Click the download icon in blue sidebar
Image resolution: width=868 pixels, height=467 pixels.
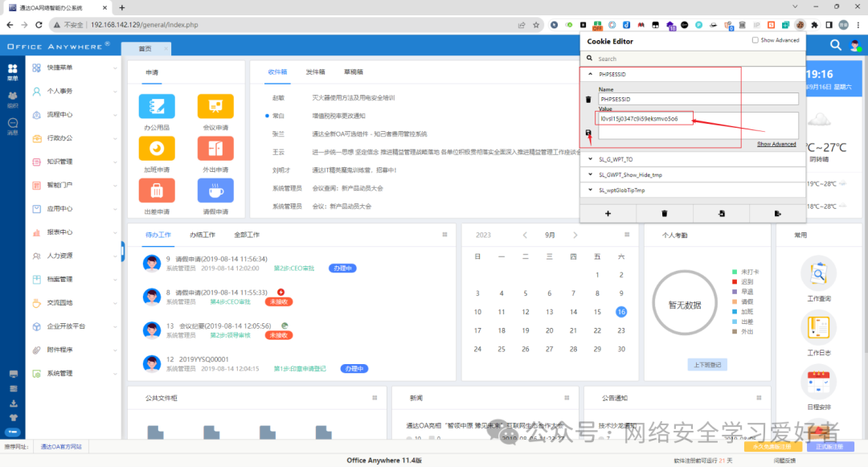pos(14,404)
